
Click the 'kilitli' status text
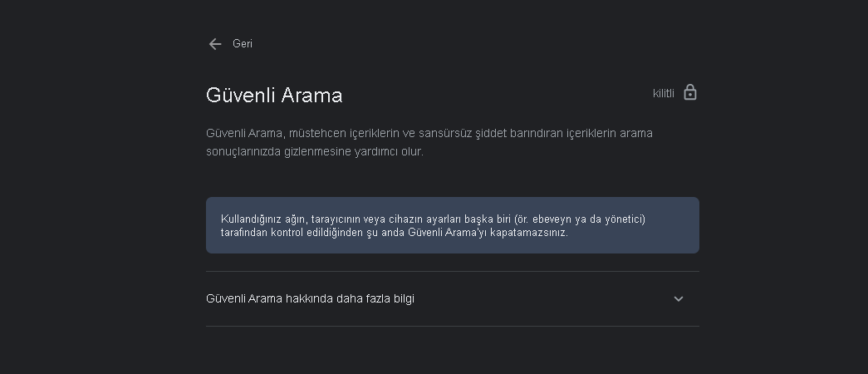click(663, 93)
